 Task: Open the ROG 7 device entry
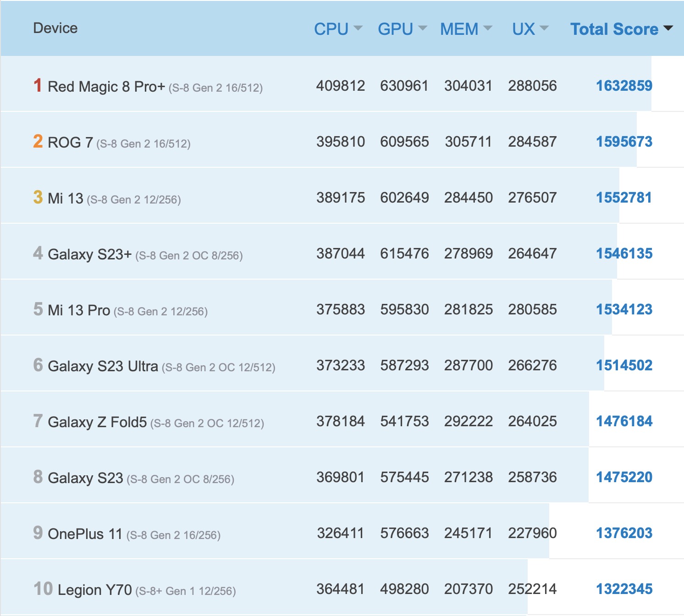[70, 142]
